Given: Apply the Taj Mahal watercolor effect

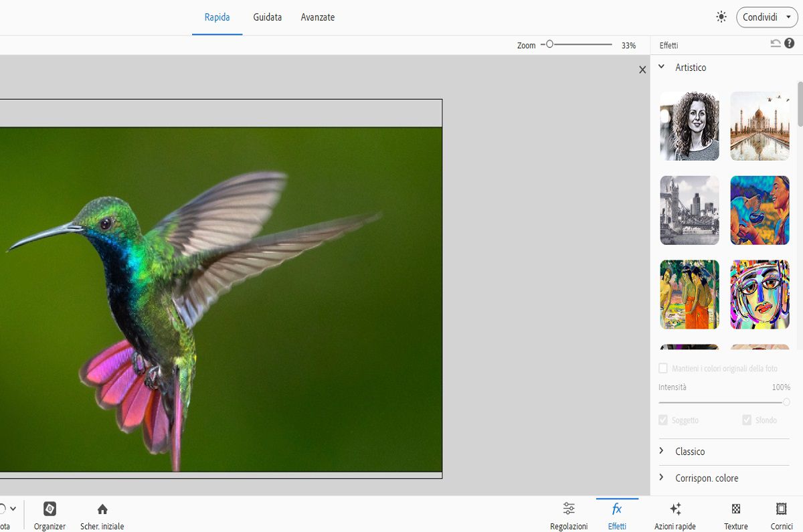Looking at the screenshot, I should point(760,126).
